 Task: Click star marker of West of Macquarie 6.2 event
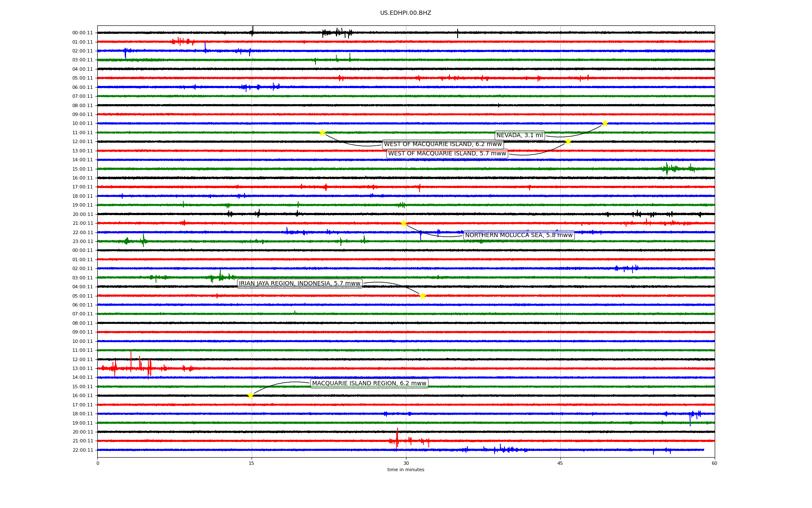point(322,133)
